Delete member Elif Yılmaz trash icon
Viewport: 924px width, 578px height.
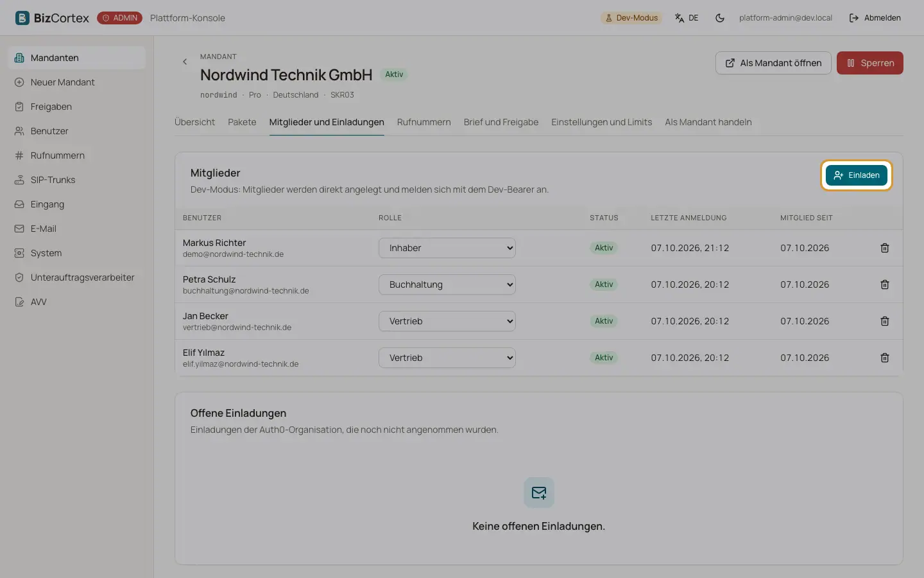pos(885,358)
